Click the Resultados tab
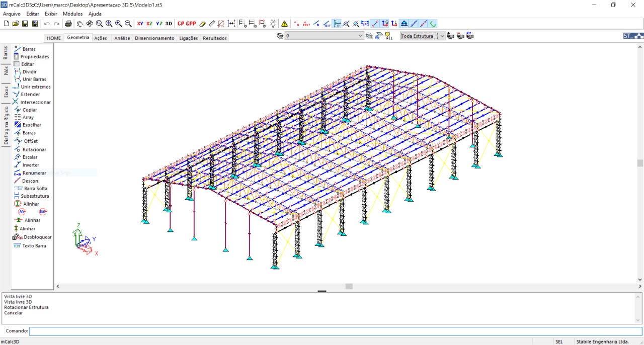This screenshot has width=644, height=345. [215, 38]
